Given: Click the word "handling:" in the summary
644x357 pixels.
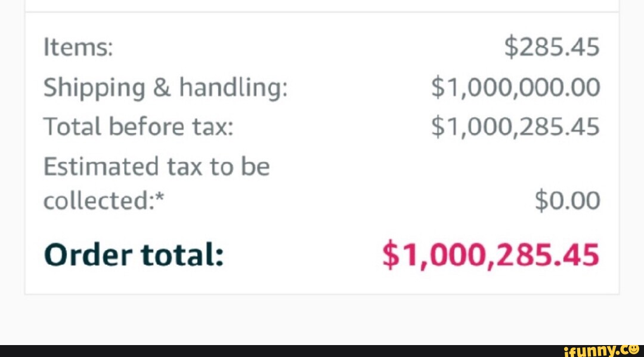Looking at the screenshot, I should (234, 88).
